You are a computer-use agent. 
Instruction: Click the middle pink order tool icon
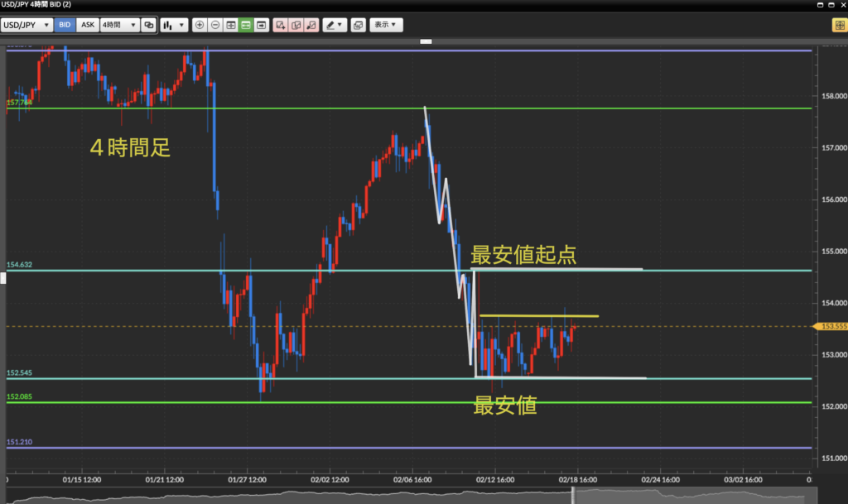[x=296, y=25]
